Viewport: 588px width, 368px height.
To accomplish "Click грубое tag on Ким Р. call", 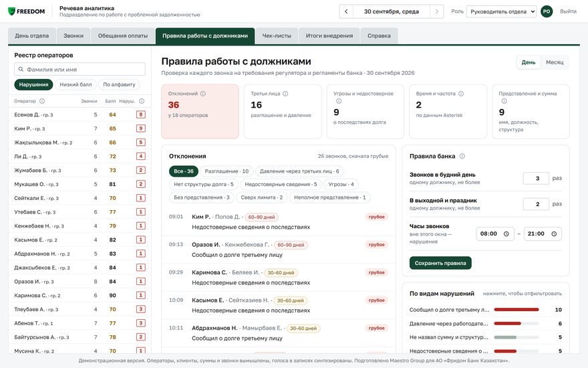I will [x=376, y=217].
